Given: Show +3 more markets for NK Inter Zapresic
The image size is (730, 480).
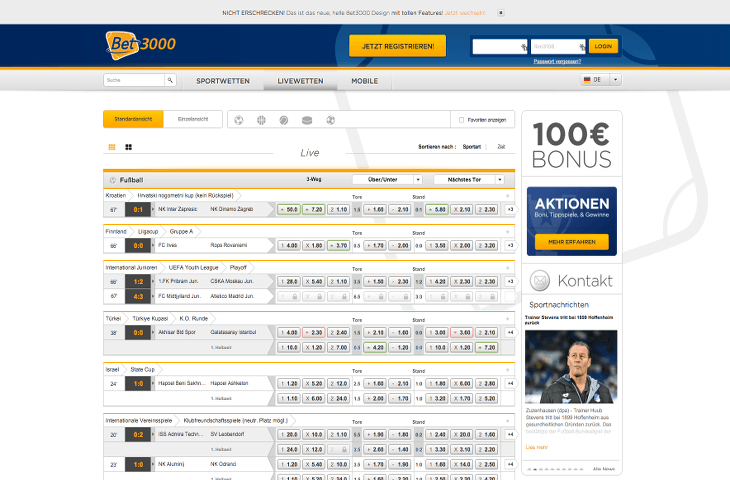Looking at the screenshot, I should (x=510, y=210).
